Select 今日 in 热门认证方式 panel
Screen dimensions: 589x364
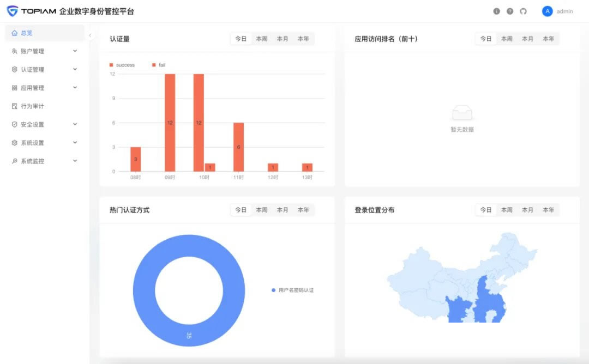click(241, 210)
